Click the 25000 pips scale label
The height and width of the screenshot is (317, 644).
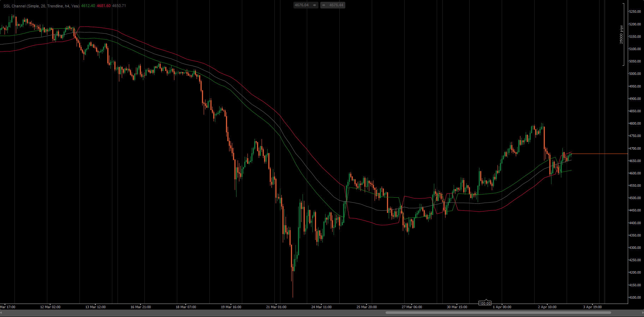pyautogui.click(x=621, y=35)
